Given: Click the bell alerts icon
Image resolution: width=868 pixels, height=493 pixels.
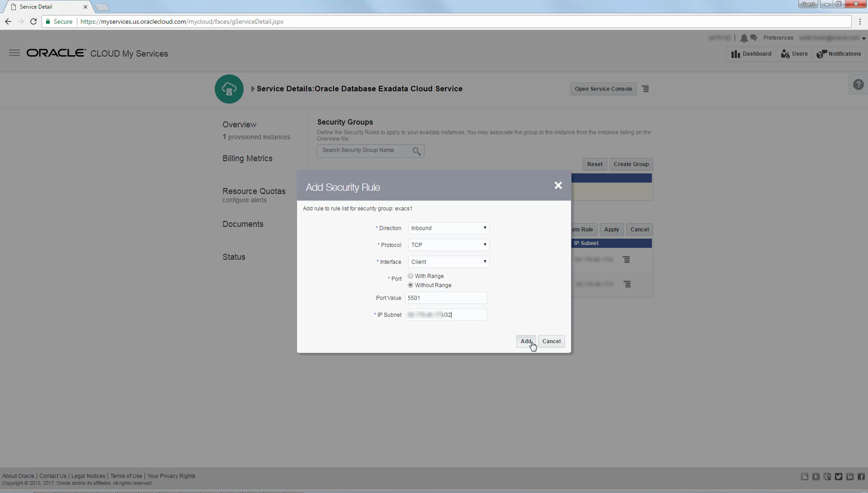Looking at the screenshot, I should 744,38.
